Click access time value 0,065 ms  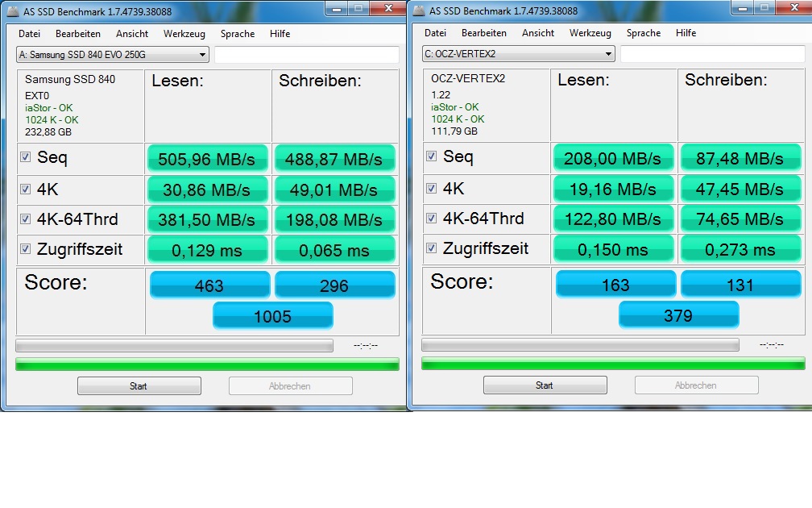click(334, 250)
